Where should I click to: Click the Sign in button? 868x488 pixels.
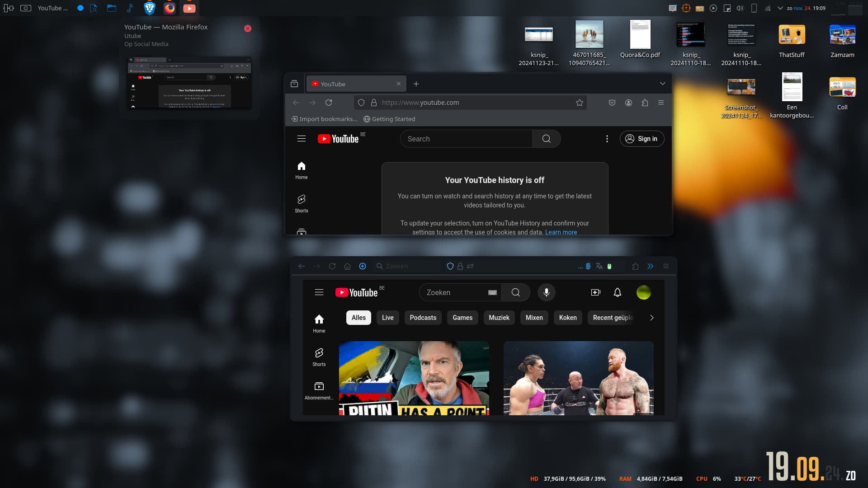642,139
